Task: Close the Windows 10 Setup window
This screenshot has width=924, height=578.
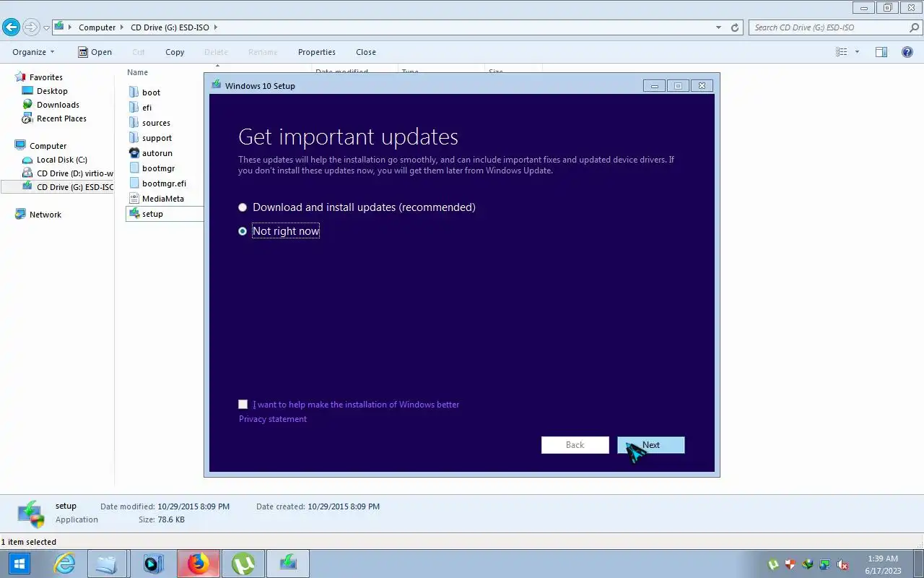Action: click(702, 86)
